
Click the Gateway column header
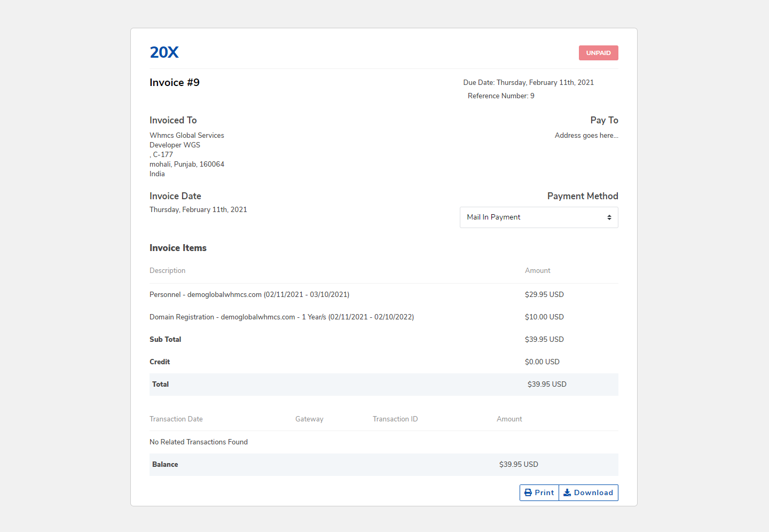[x=309, y=419]
